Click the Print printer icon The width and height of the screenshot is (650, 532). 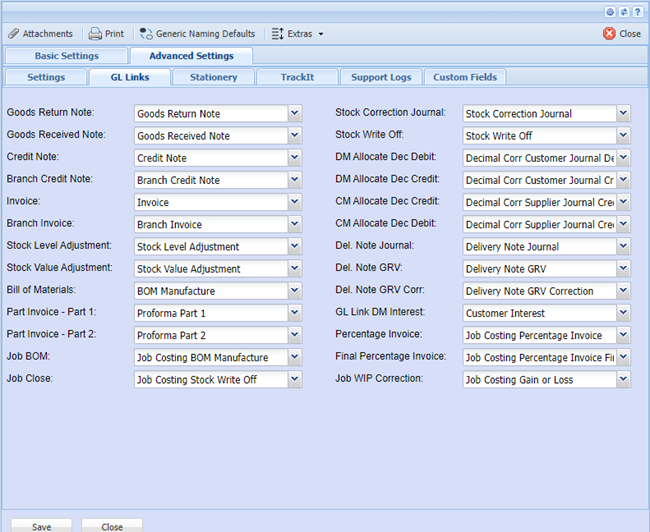(95, 34)
